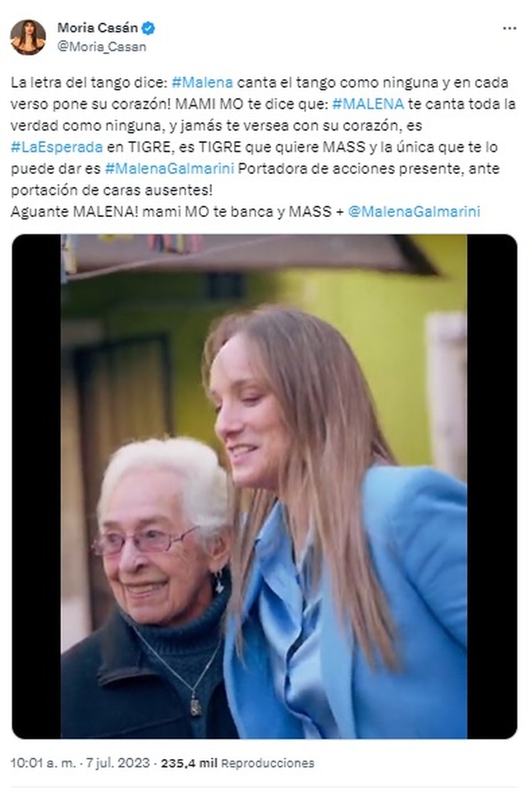Open the three-dot more options menu
Image resolution: width=532 pixels, height=797 pixels.
click(x=509, y=28)
